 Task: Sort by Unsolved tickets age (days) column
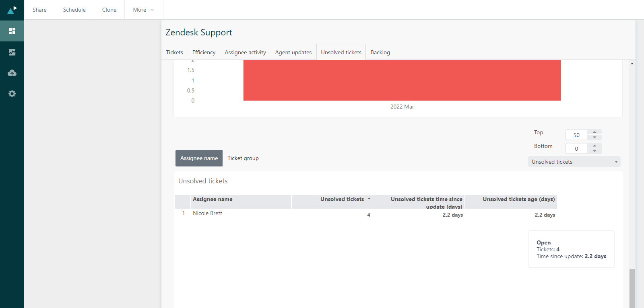coord(511,202)
